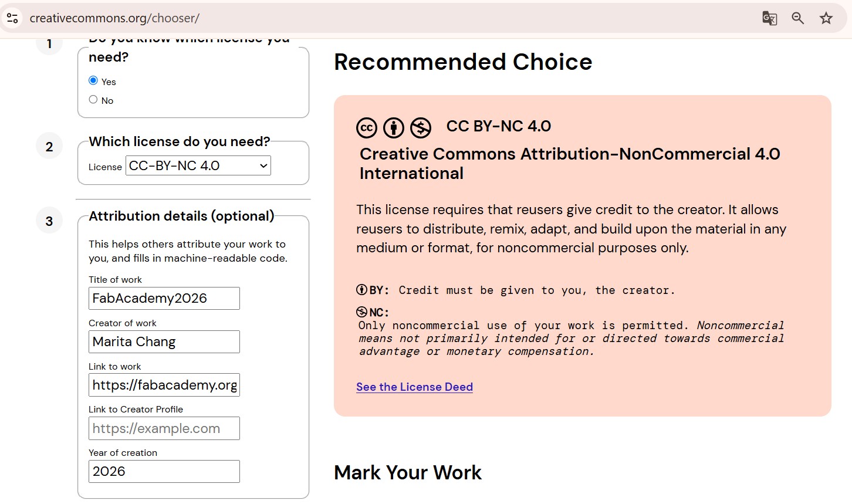Bookmark this page with the star icon
This screenshot has width=852, height=504.
coord(826,18)
